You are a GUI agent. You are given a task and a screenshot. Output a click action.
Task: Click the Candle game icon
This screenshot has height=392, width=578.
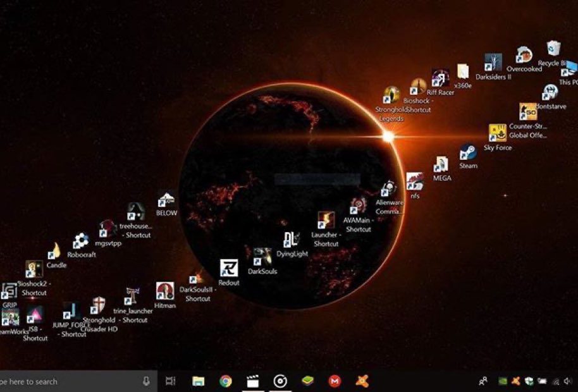54,251
